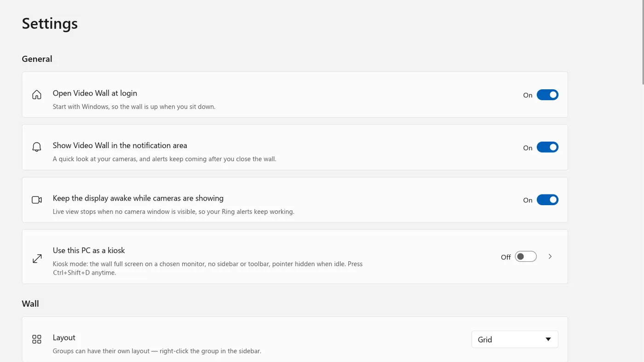Click the expand-arrows icon for kiosk setting

click(x=37, y=259)
